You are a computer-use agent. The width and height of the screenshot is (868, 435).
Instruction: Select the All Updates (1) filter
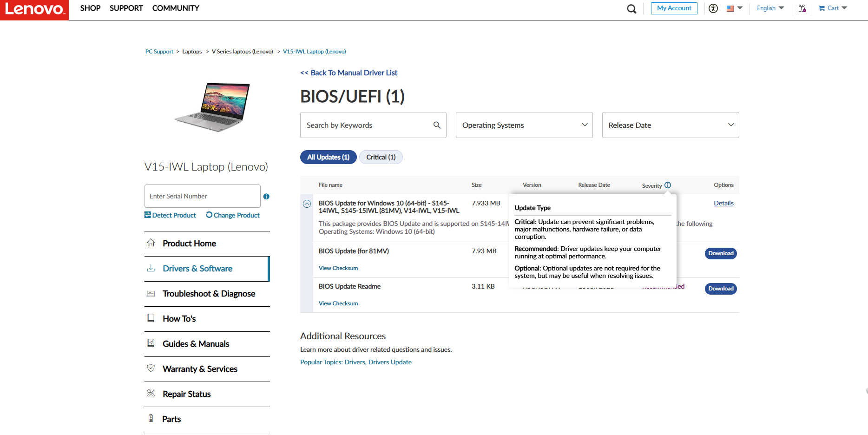click(x=329, y=157)
